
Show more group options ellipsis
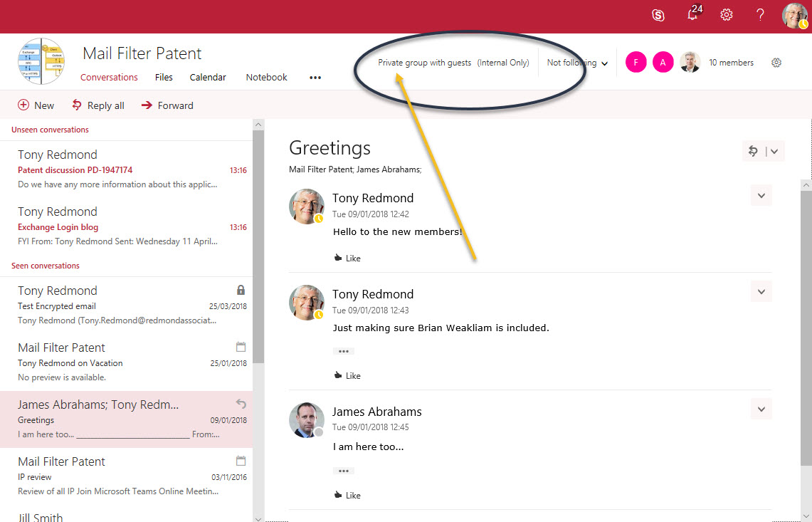click(315, 78)
